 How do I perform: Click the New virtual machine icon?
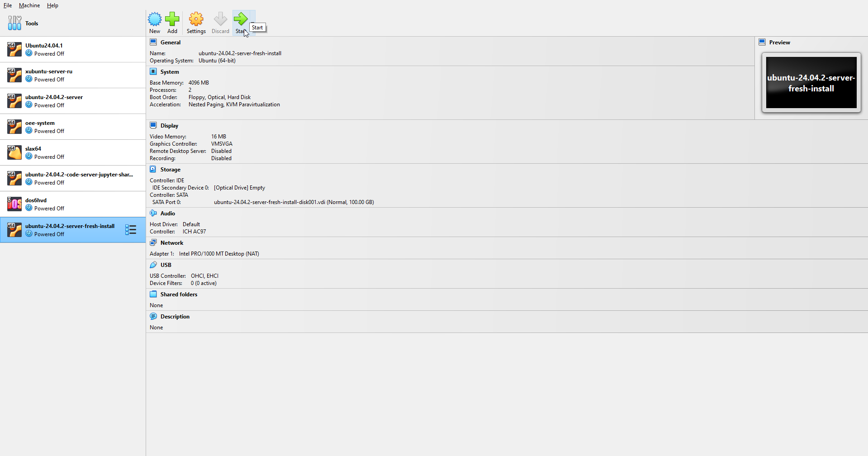coord(155,19)
